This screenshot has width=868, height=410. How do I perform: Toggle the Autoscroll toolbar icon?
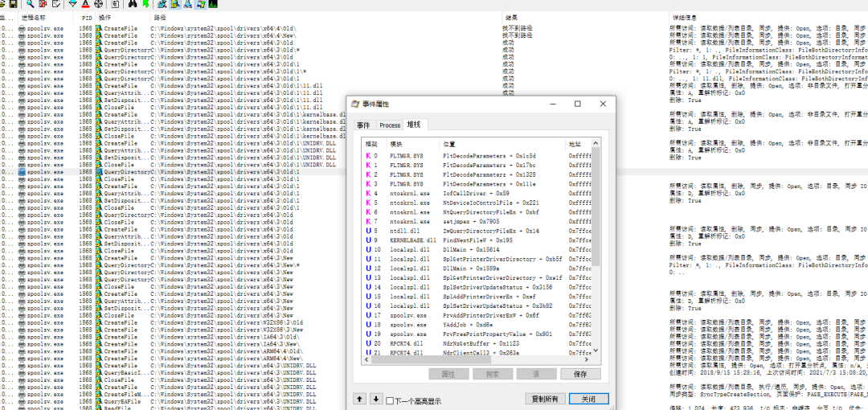pyautogui.click(x=43, y=4)
